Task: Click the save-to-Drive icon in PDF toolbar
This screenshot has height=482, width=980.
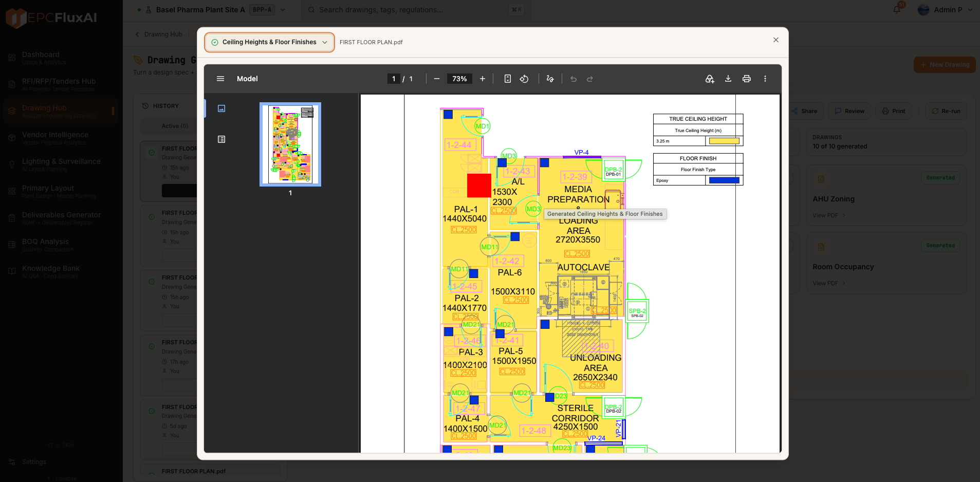Action: point(710,79)
